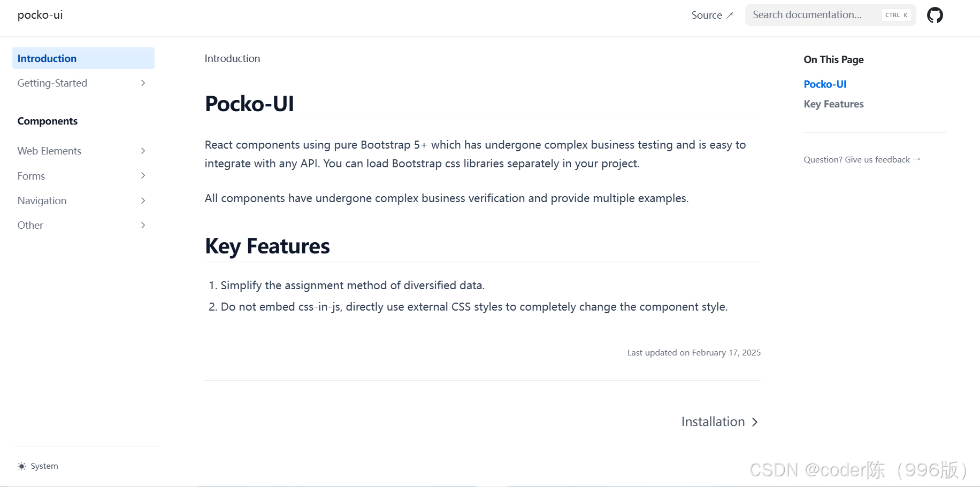Open the Source page

707,15
